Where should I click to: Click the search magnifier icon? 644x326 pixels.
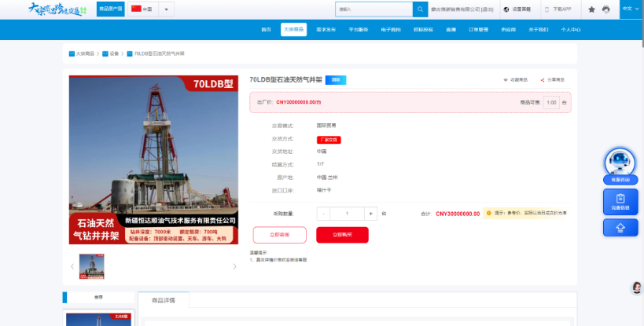(x=420, y=9)
